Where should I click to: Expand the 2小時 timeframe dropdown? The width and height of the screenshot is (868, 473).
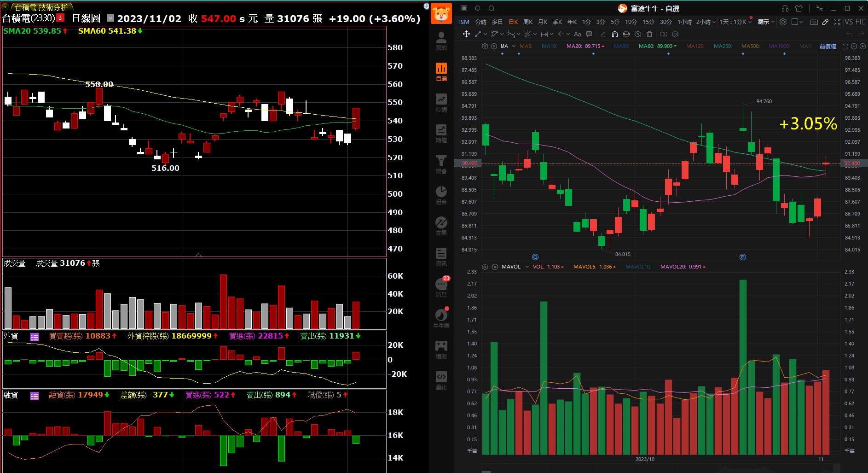[706, 22]
